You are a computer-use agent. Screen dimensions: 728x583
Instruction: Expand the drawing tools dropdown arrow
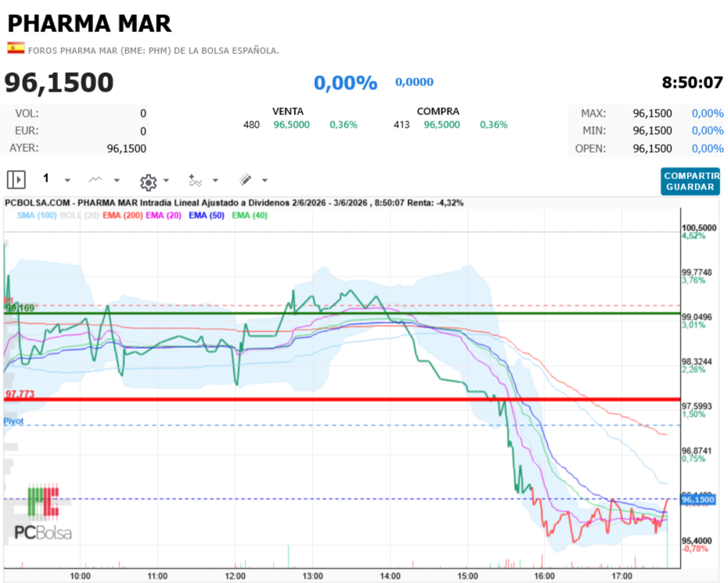pyautogui.click(x=265, y=180)
